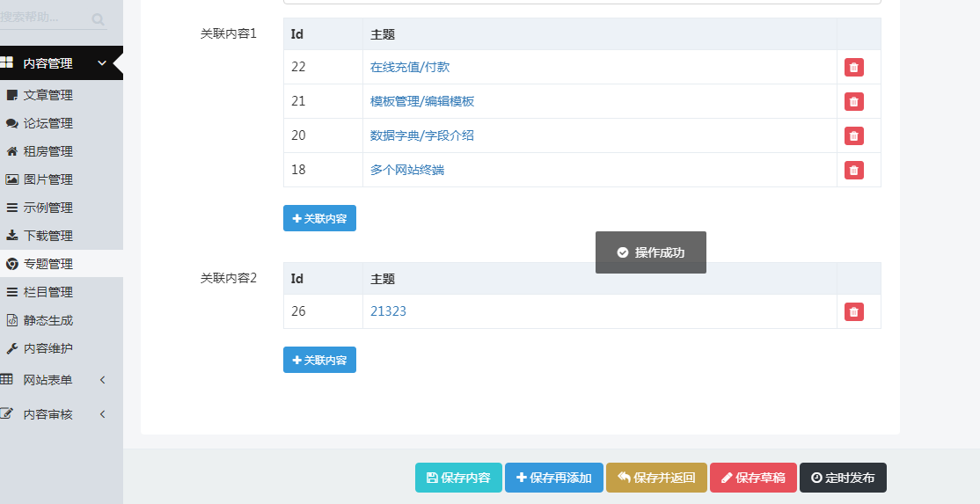The height and width of the screenshot is (504, 980).
Task: Go to 图片管理 in the sidebar
Action: tap(48, 179)
